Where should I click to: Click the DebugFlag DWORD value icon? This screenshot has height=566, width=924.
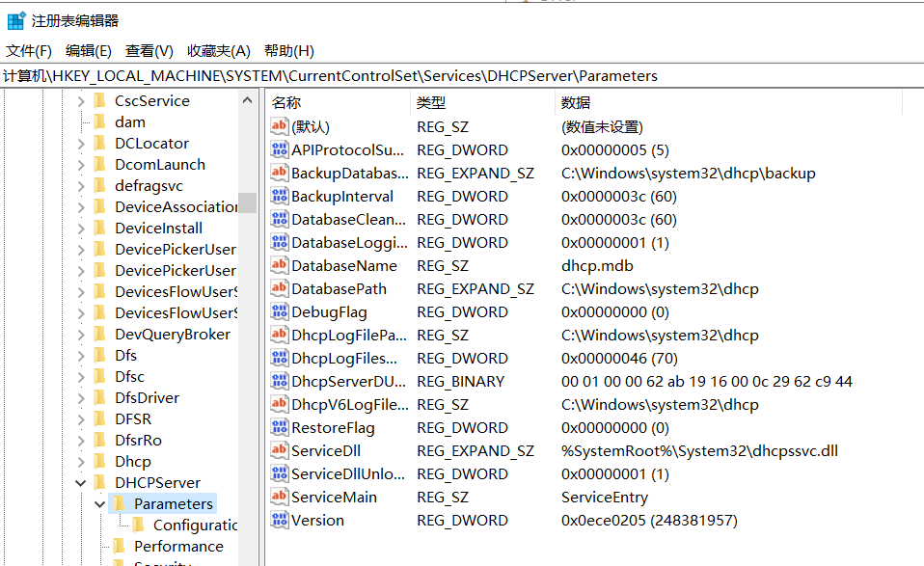tap(280, 311)
